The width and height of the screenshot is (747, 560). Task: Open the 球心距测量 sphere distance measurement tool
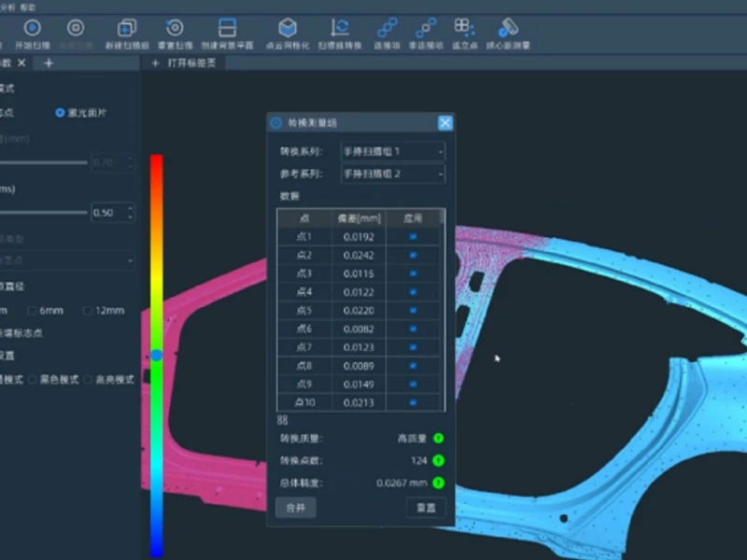tap(508, 29)
